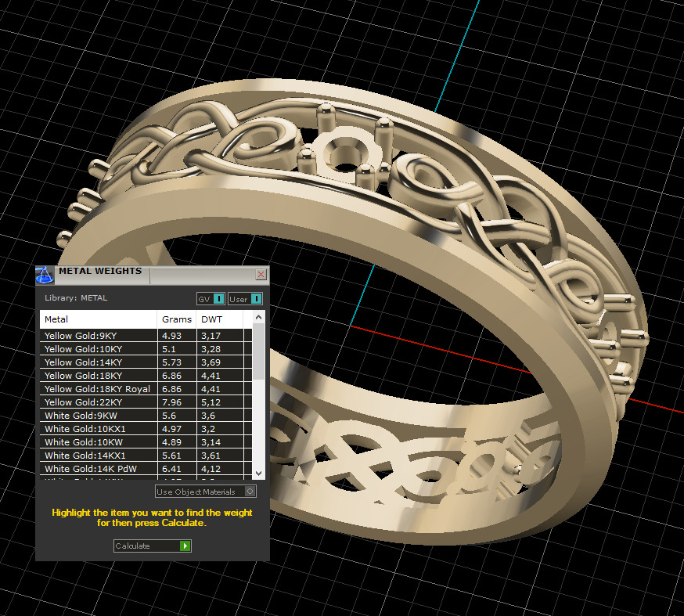Click the 7.96 grams value
Image resolution: width=684 pixels, height=616 pixels.
tap(171, 402)
